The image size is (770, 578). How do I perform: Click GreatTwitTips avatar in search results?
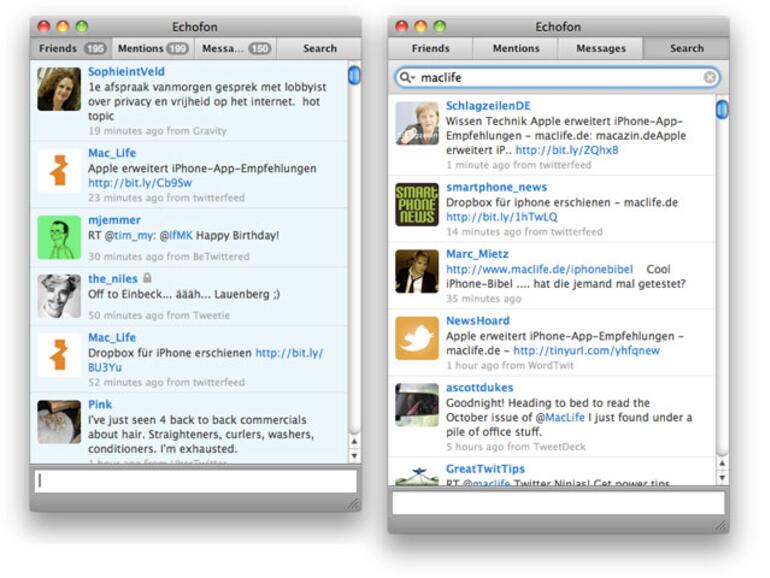coord(417,475)
